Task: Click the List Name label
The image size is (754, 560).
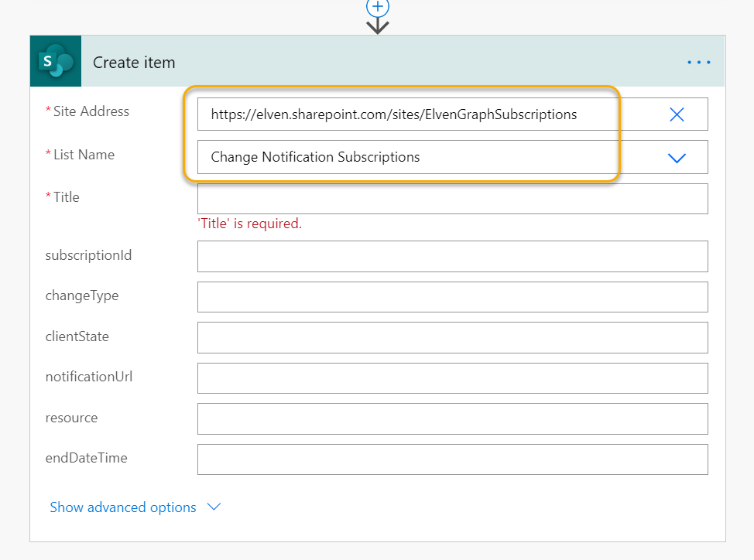Action: (84, 155)
